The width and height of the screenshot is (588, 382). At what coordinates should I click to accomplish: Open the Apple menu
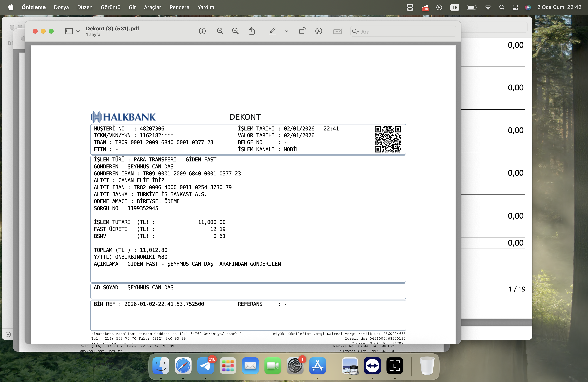coord(11,7)
